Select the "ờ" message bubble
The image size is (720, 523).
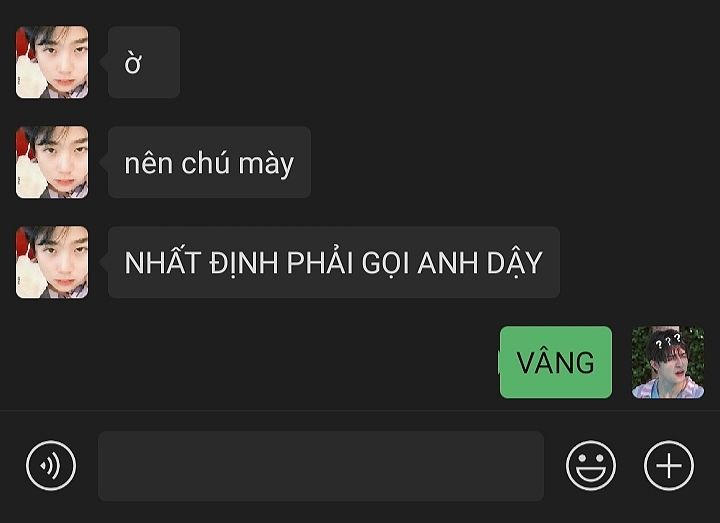tap(144, 62)
